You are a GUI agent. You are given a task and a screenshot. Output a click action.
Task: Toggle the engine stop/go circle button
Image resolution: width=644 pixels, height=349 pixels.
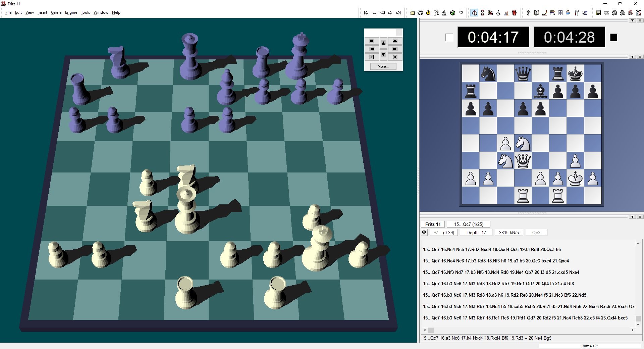[x=424, y=233]
